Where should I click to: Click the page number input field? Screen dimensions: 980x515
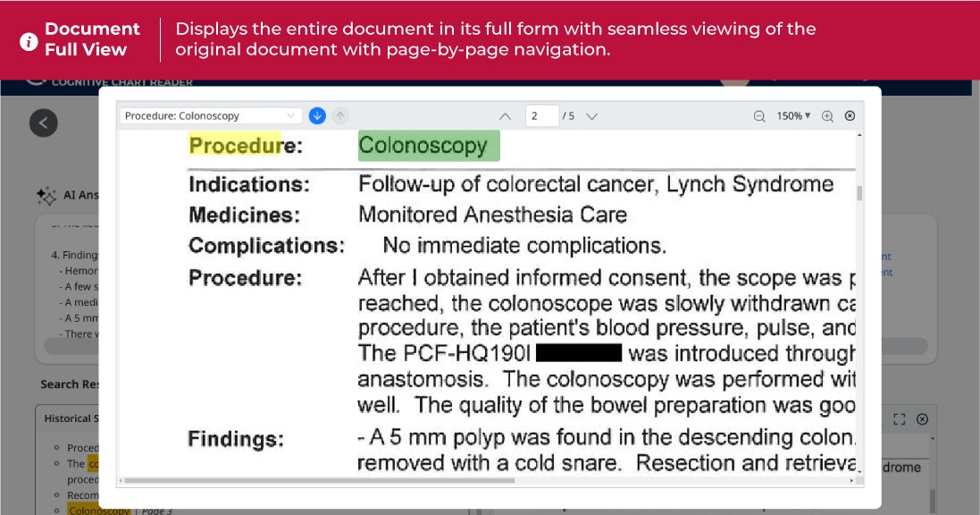[x=540, y=116]
